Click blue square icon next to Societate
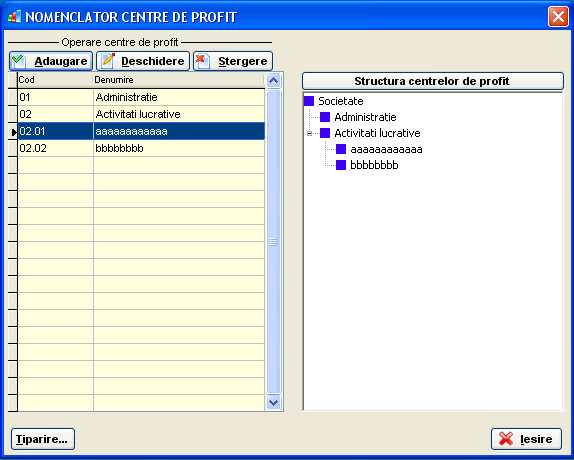 click(x=309, y=101)
